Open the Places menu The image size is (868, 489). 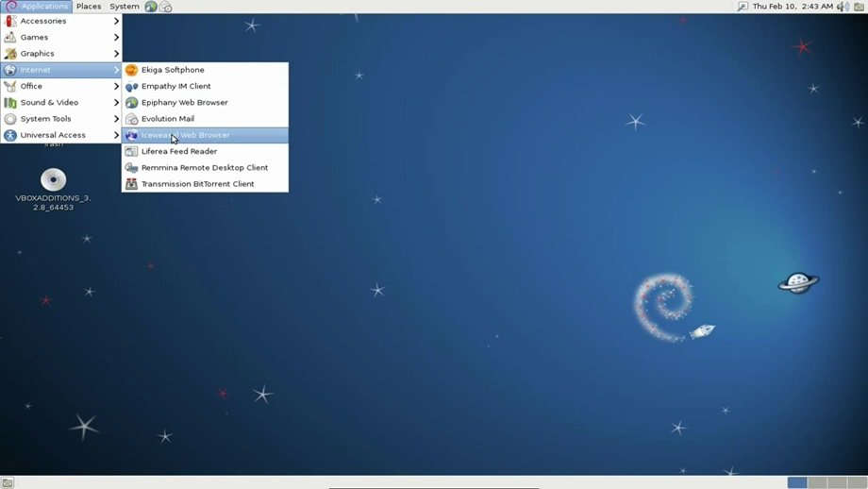(89, 7)
